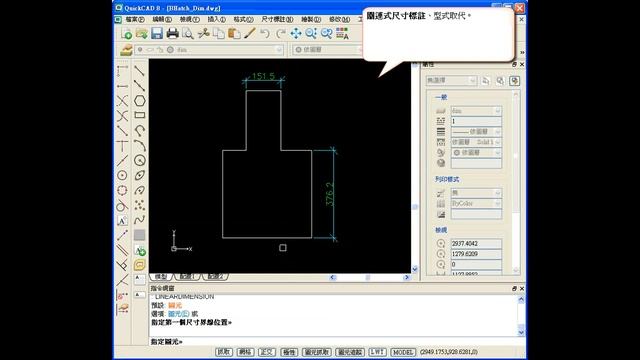Click Select Objects icon in Properties panel

500,81
